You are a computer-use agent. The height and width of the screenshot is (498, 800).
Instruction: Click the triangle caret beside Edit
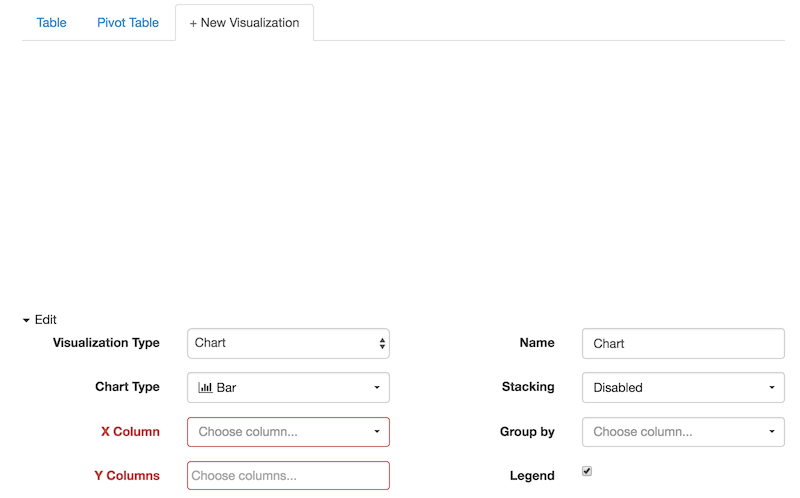pos(26,320)
